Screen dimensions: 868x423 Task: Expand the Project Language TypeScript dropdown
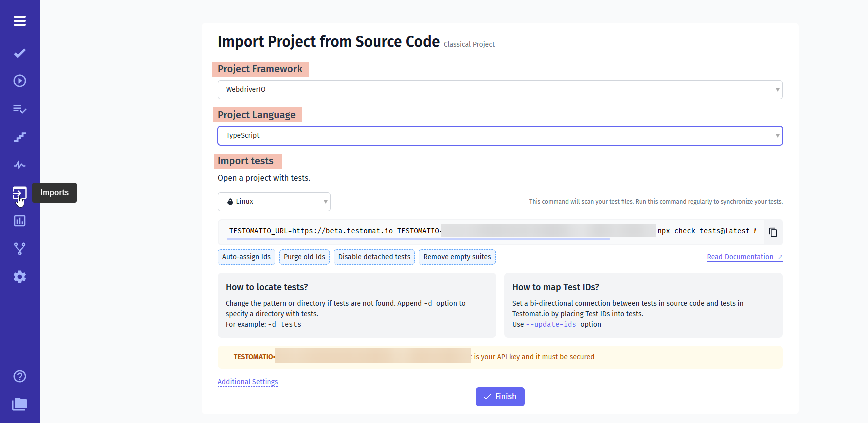tap(500, 136)
